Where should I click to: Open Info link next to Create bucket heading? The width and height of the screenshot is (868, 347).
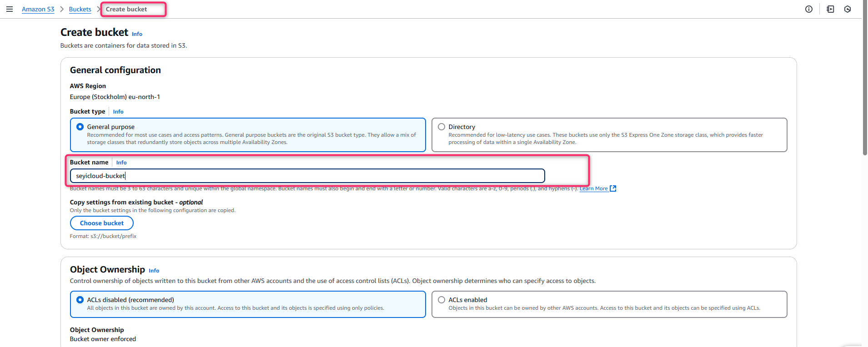click(137, 34)
